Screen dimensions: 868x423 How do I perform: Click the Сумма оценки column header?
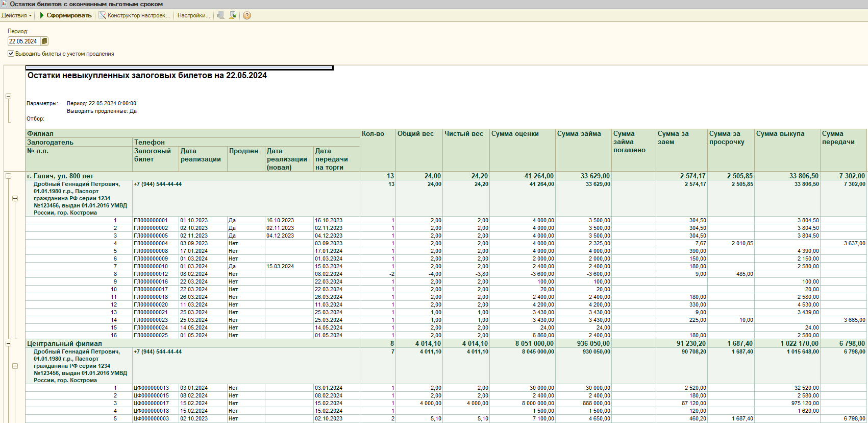[x=523, y=150]
